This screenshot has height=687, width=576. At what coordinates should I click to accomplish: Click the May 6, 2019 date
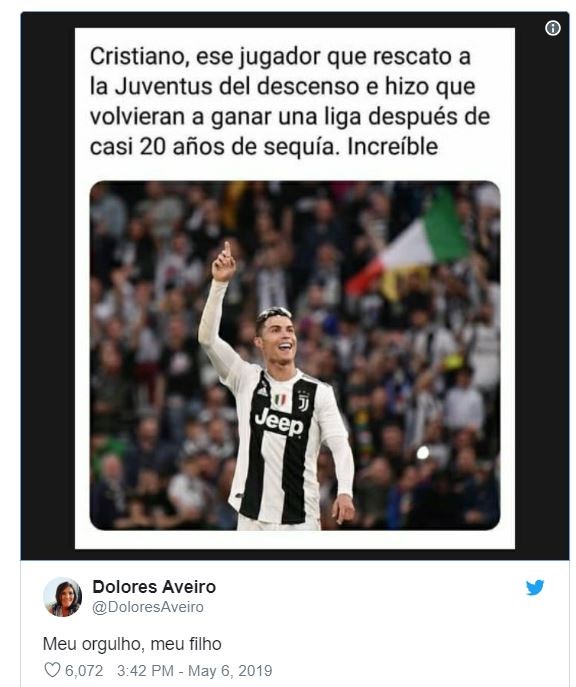230,670
